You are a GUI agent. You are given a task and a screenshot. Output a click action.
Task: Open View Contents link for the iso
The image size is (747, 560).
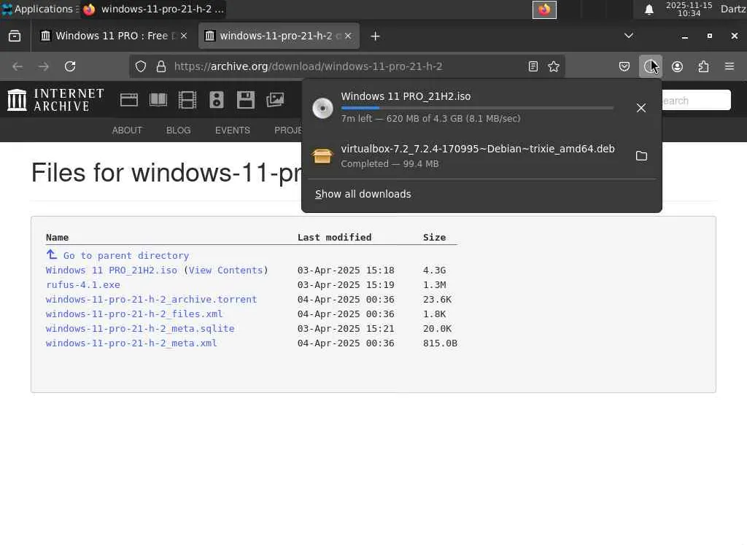(x=226, y=271)
